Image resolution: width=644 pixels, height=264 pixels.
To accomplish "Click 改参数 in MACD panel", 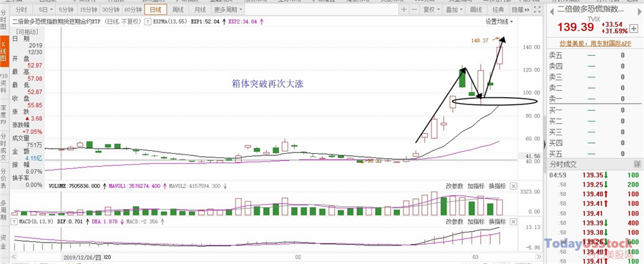I will 454,221.
